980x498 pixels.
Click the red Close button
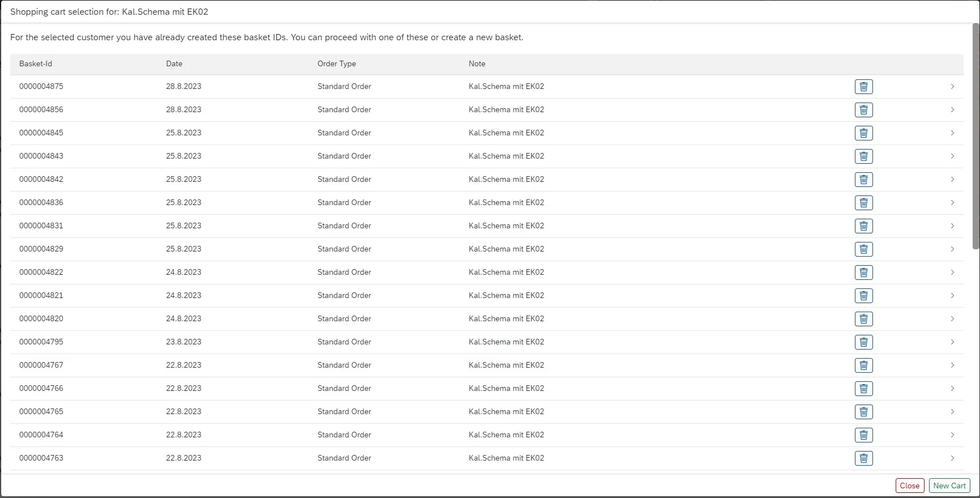click(x=909, y=486)
